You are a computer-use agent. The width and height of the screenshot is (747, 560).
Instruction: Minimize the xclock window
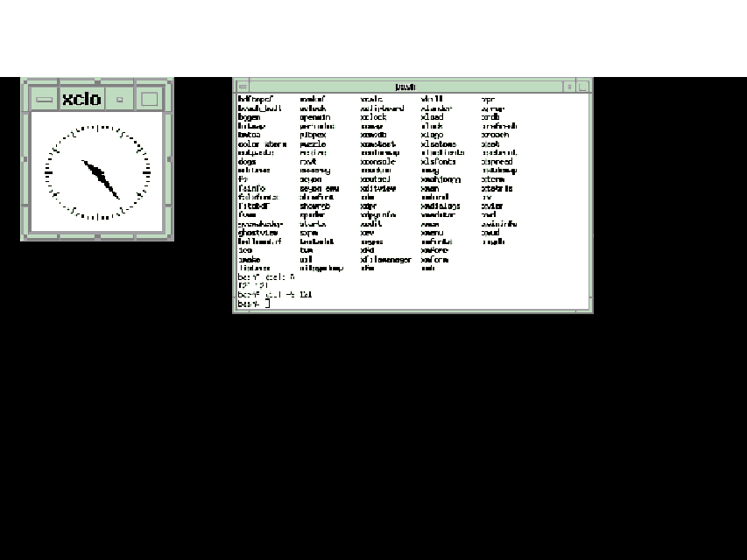pos(120,99)
